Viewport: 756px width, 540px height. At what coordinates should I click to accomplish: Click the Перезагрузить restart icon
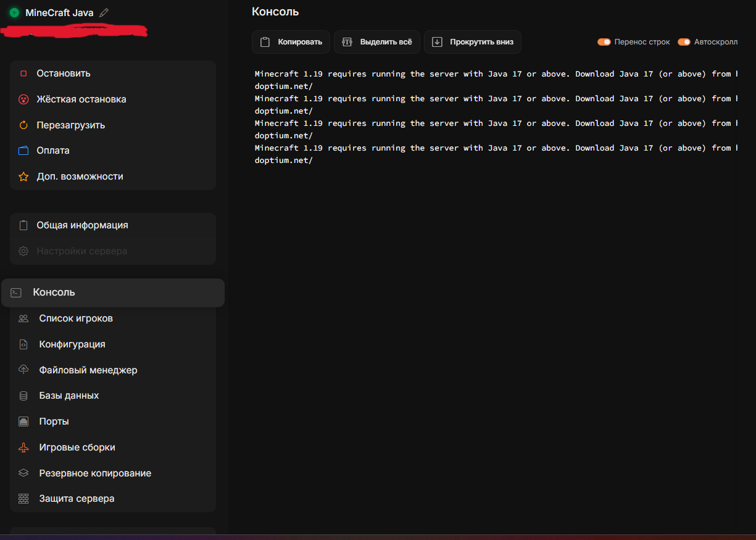23,125
